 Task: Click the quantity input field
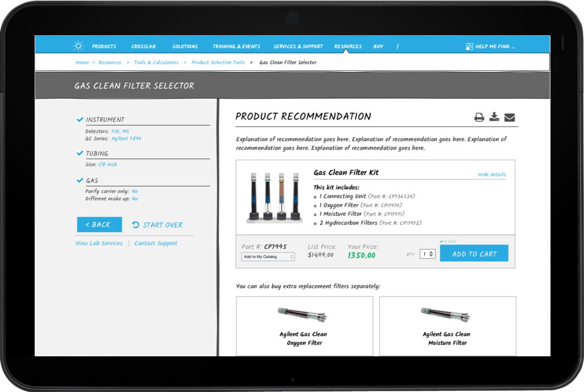pyautogui.click(x=427, y=254)
